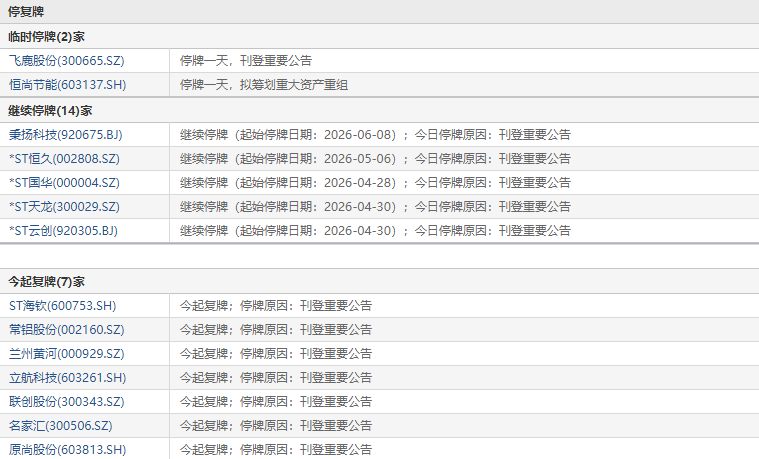The height and width of the screenshot is (459, 759).
Task: Select the 今起复牌(7)家 section header
Action: point(46,282)
